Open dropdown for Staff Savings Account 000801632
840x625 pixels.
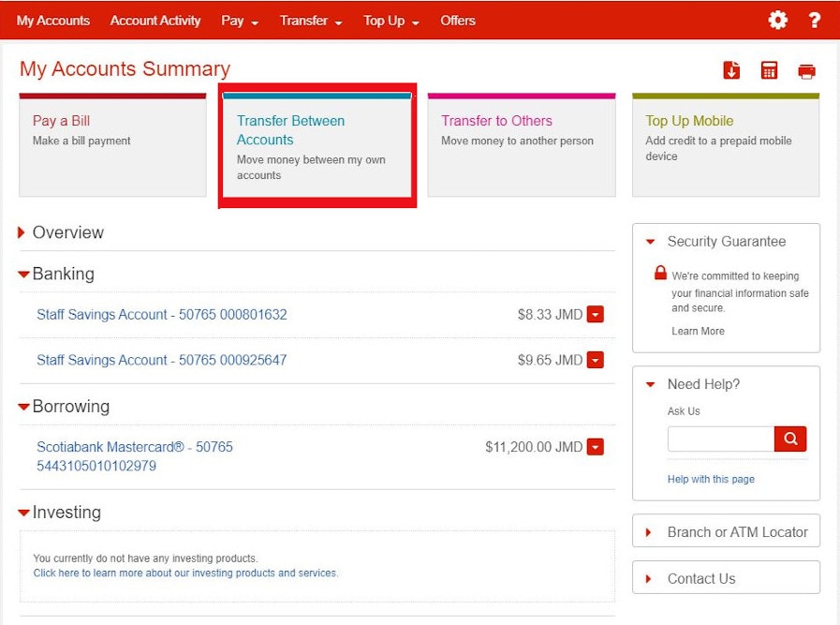click(x=596, y=314)
